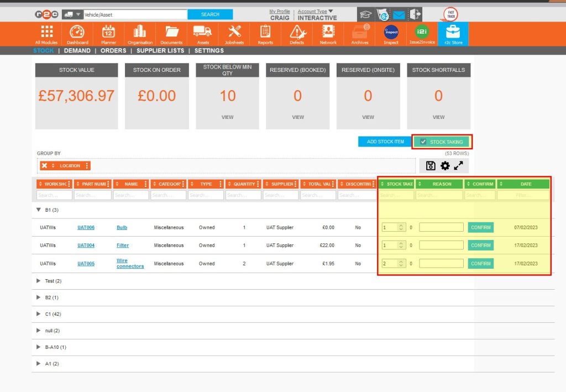The image size is (566, 392).
Task: Toggle the Stock Taking mode
Action: click(x=442, y=142)
